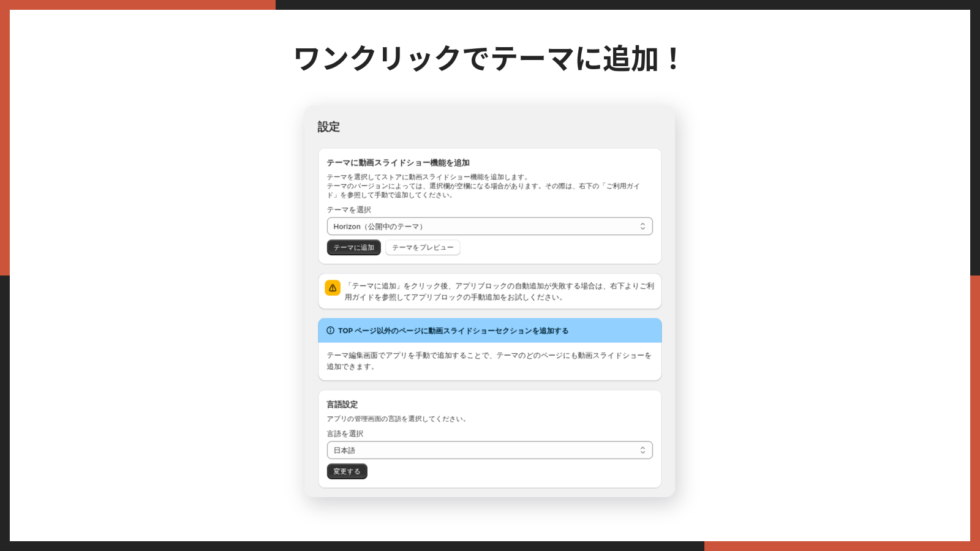Click the テーマに追加 button
Viewport: 980px width, 551px height.
[353, 247]
